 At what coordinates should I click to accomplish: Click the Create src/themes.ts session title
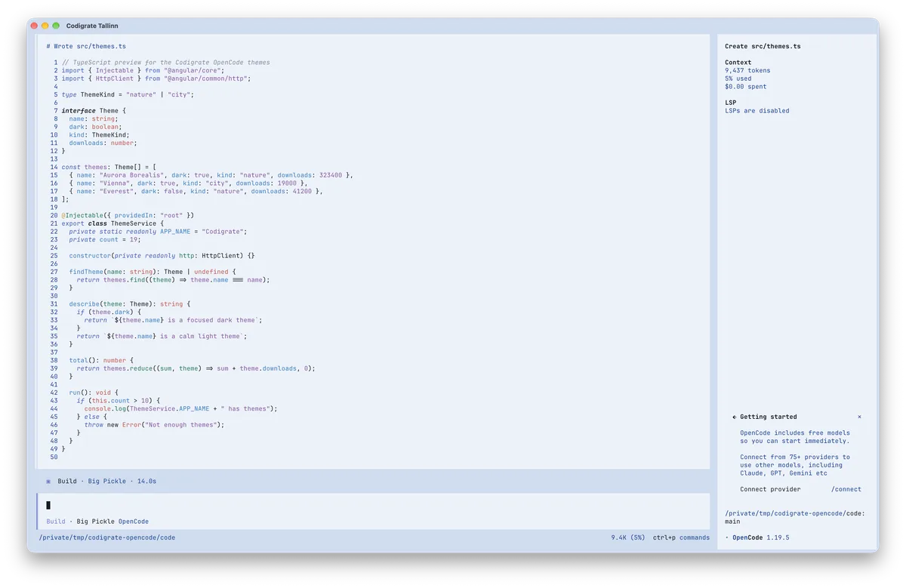coord(763,46)
